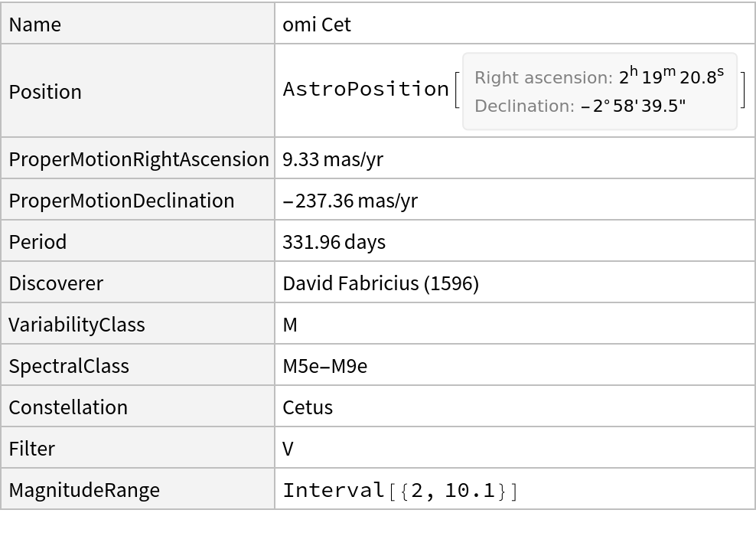756x536 pixels.
Task: Select the M5e–M9e spectral class value
Action: tap(324, 366)
